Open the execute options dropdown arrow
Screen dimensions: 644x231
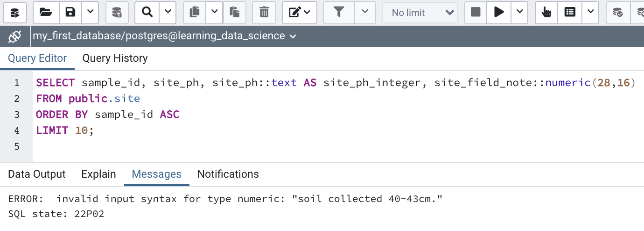tap(519, 13)
